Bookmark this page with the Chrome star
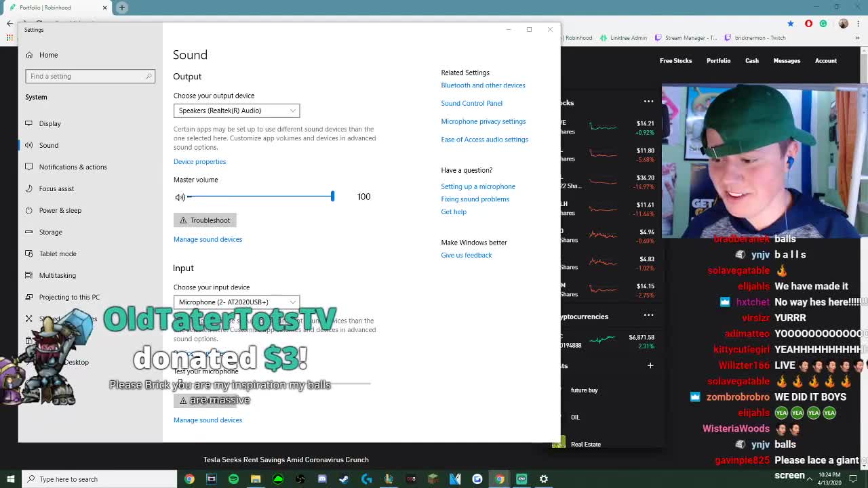This screenshot has width=868, height=488. [x=791, y=24]
